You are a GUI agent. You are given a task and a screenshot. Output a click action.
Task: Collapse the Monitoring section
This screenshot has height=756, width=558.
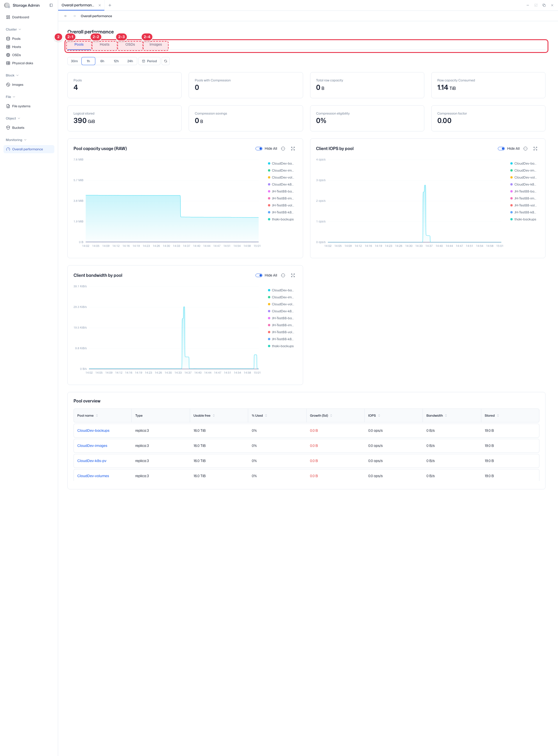(x=16, y=140)
